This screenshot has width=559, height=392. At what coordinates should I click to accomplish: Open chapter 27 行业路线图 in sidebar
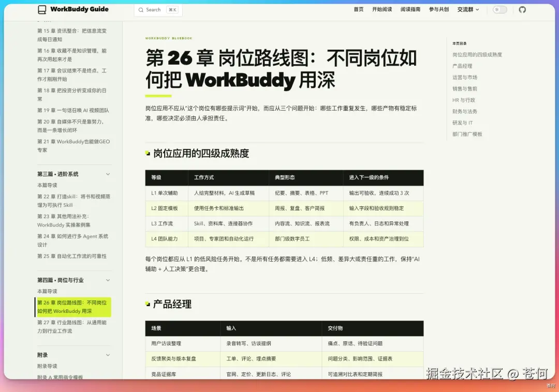coord(72,327)
